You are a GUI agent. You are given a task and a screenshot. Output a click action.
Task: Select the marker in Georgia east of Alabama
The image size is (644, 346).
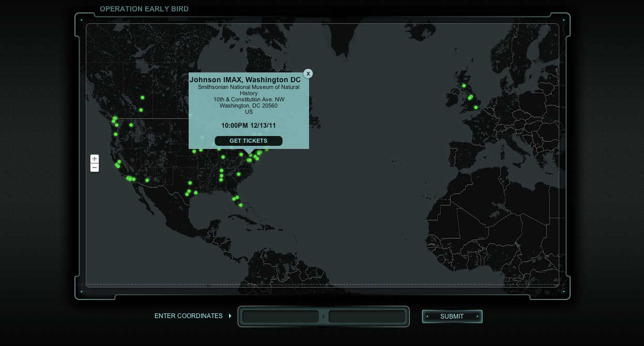click(x=239, y=174)
